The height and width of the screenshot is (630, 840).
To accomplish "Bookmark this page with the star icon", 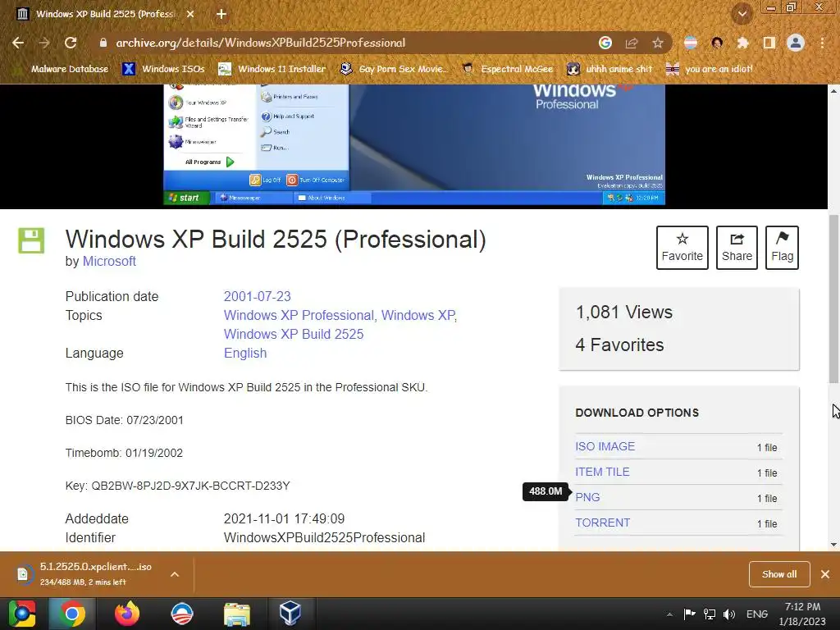I will [658, 43].
